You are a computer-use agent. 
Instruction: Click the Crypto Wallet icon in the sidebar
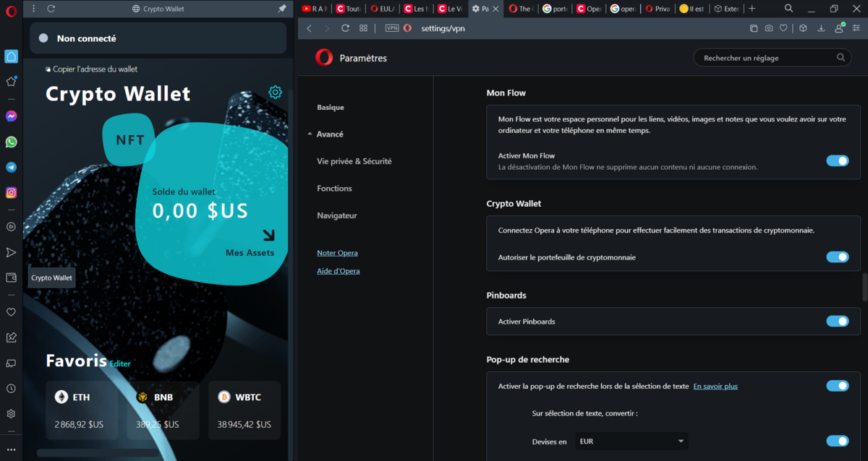point(11,277)
